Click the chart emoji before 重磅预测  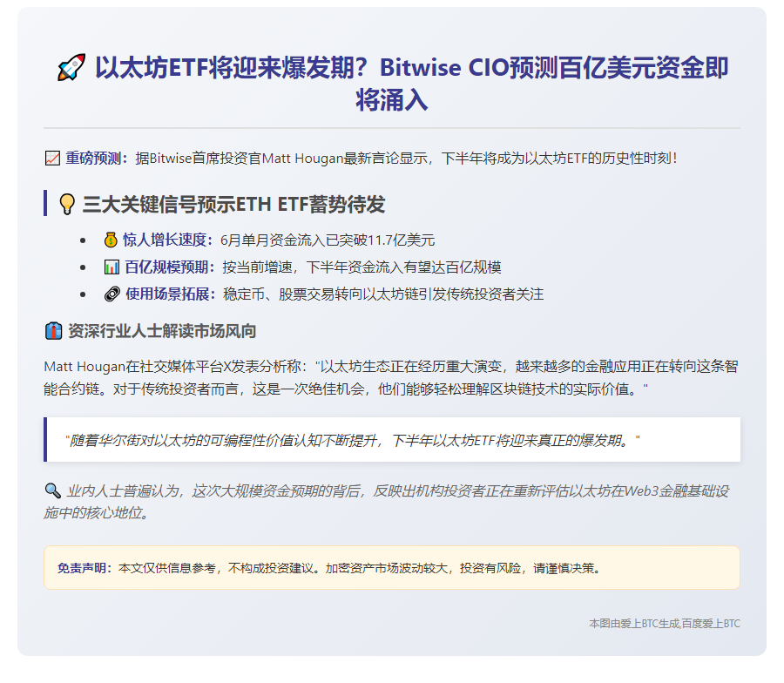[52, 159]
